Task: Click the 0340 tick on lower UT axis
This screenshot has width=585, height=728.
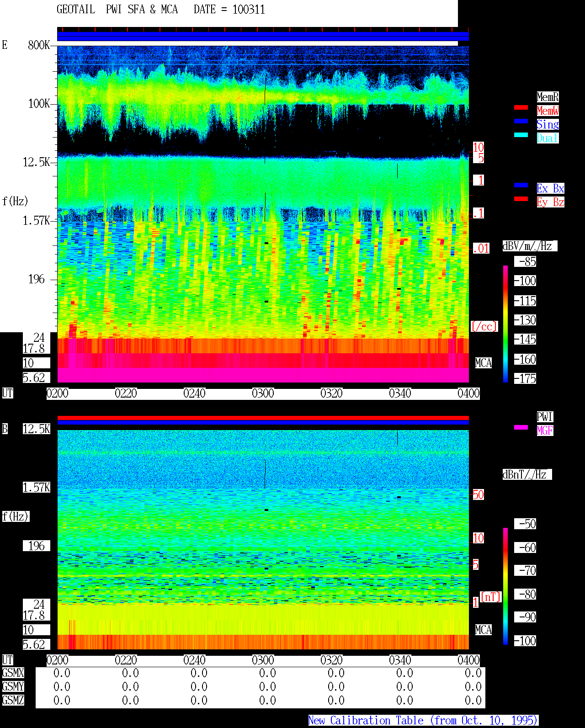Action: tap(400, 660)
